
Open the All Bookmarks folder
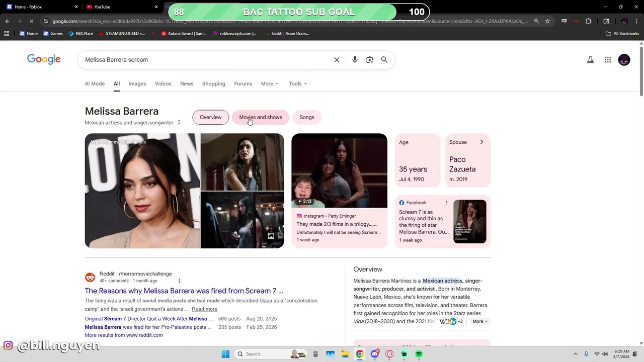pyautogui.click(x=622, y=34)
